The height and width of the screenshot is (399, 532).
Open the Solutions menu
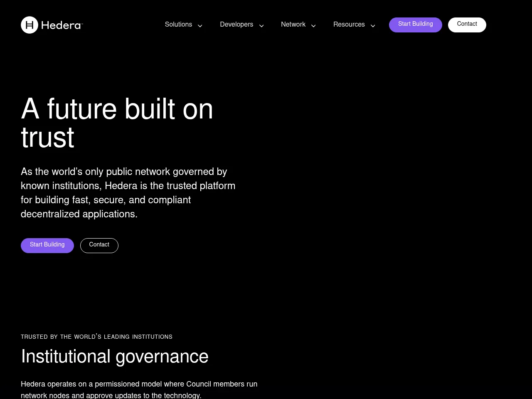pos(178,25)
